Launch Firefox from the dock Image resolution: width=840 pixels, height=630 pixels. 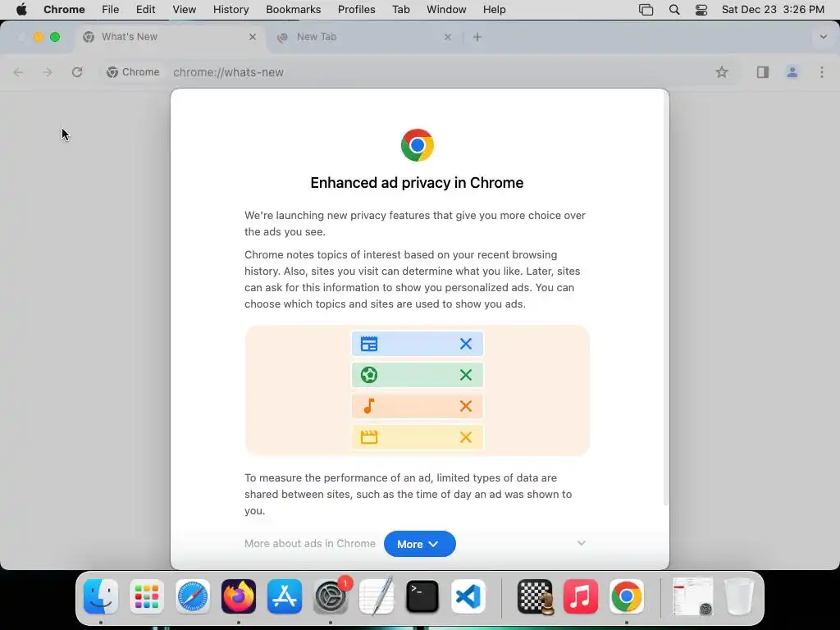239,596
